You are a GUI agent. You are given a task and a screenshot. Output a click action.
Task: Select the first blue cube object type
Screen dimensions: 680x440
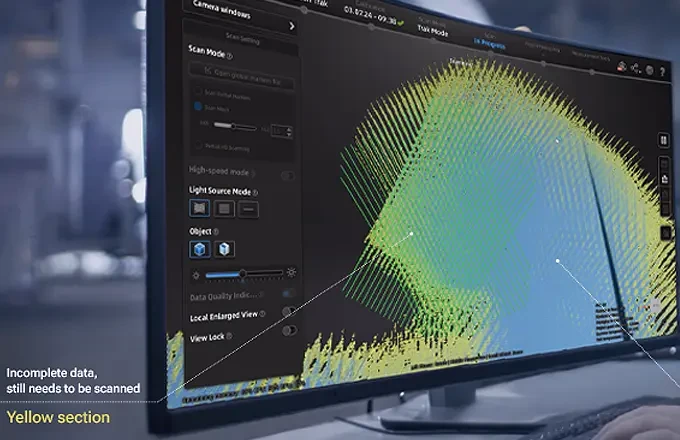point(200,249)
